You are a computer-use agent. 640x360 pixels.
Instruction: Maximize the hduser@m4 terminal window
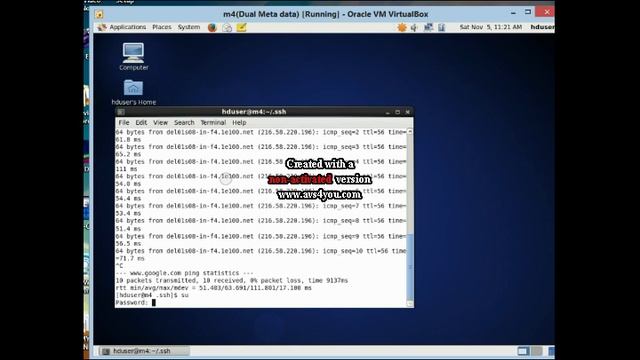tap(398, 112)
